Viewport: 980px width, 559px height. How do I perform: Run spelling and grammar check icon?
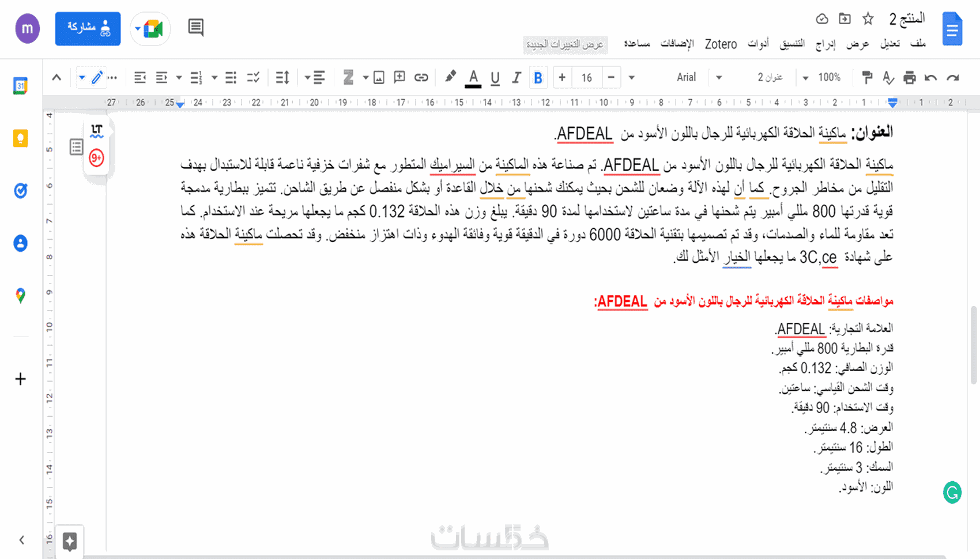888,77
